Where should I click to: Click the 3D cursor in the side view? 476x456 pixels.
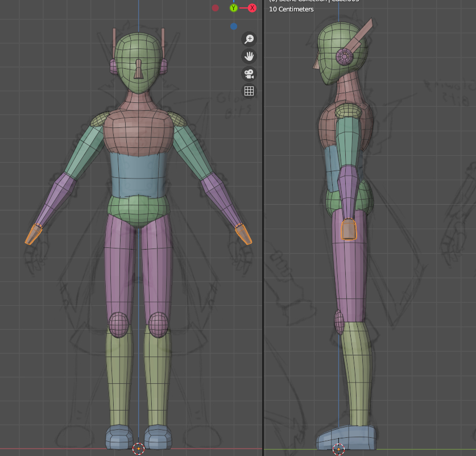point(338,449)
